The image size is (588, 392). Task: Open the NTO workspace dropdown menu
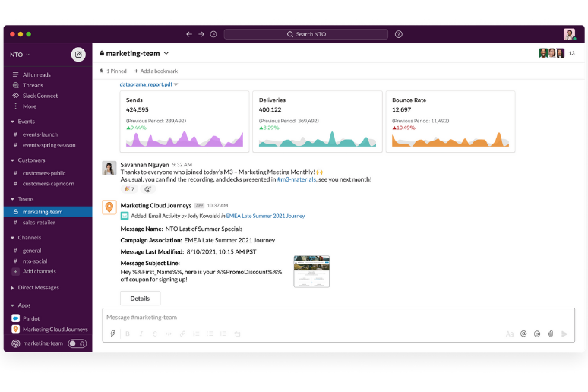coord(21,55)
